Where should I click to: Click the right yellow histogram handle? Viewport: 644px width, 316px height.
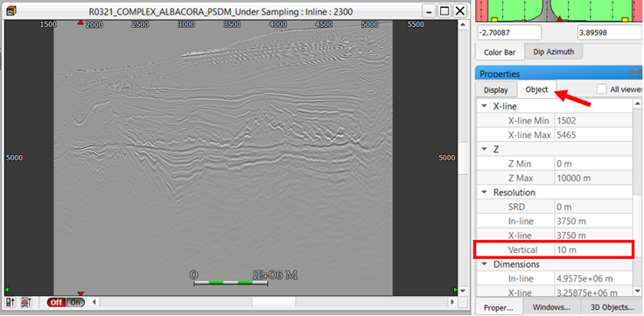click(625, 19)
